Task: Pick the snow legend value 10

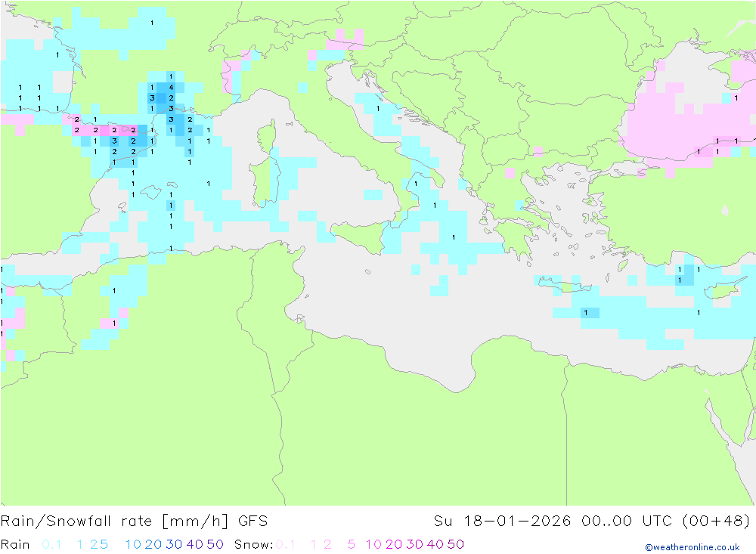Action: click(x=373, y=544)
